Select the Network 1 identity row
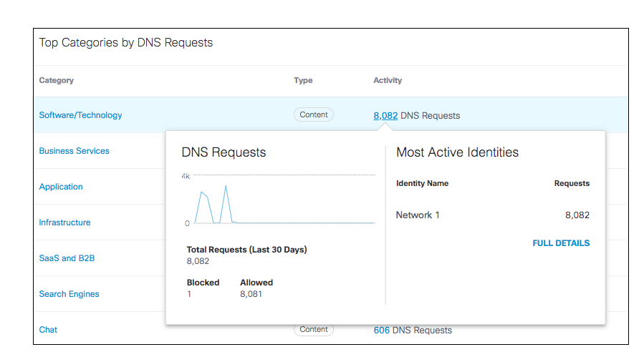 click(492, 215)
